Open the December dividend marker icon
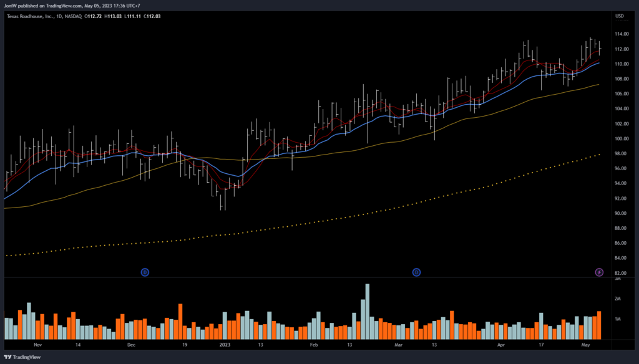This screenshot has width=639, height=364. pyautogui.click(x=145, y=272)
